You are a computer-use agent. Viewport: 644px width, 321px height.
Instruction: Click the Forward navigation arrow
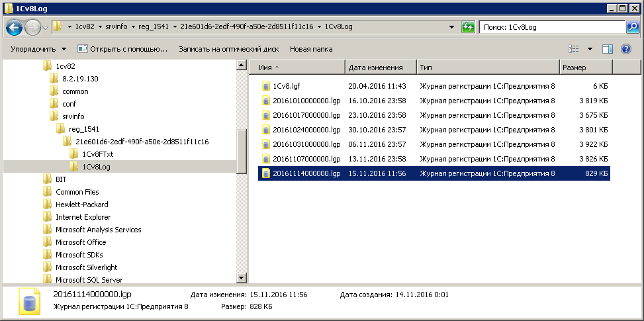pyautogui.click(x=32, y=28)
